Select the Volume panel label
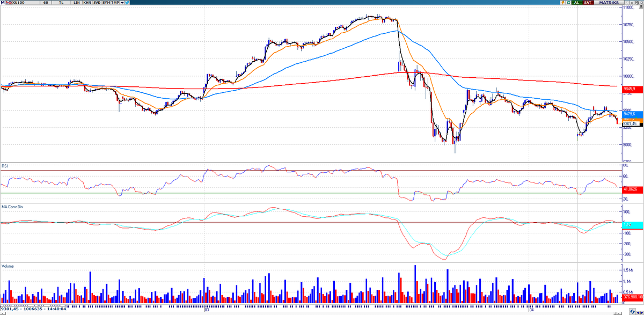The image size is (644, 315). pos(8,266)
